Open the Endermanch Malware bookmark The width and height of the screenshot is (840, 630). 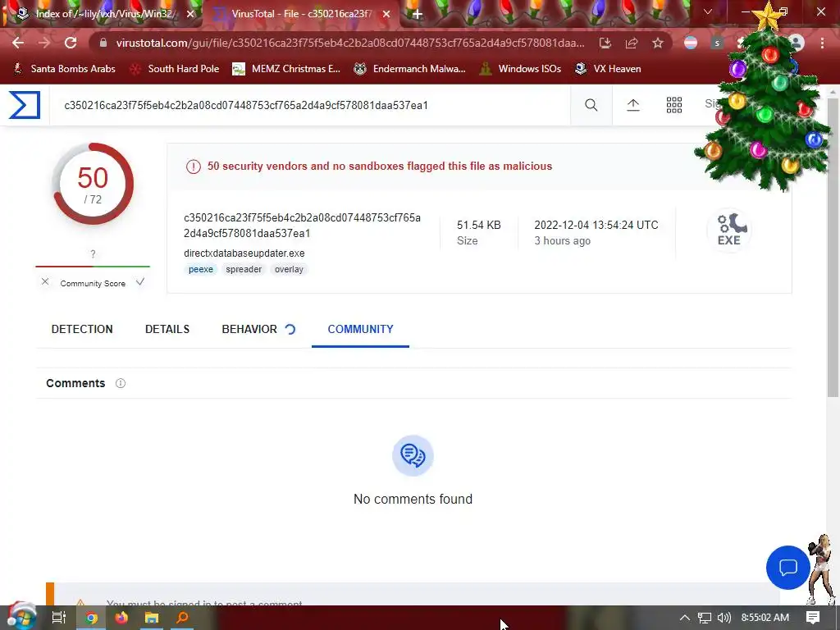click(x=410, y=69)
